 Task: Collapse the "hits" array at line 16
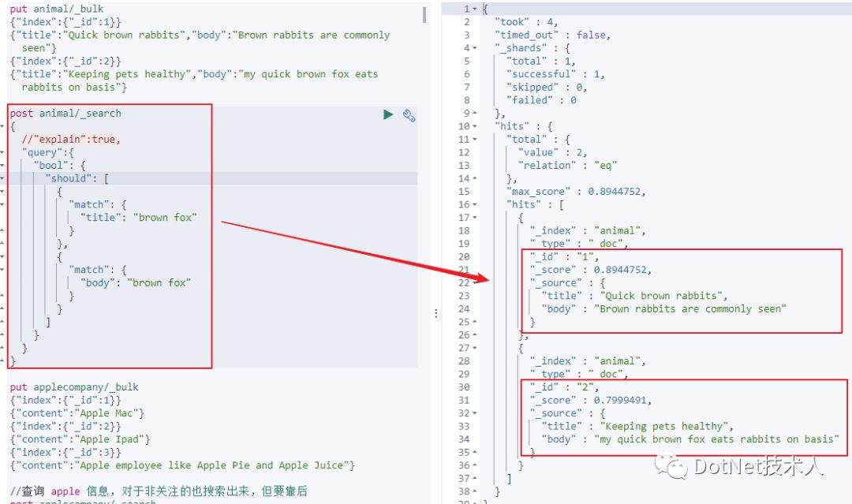475,205
